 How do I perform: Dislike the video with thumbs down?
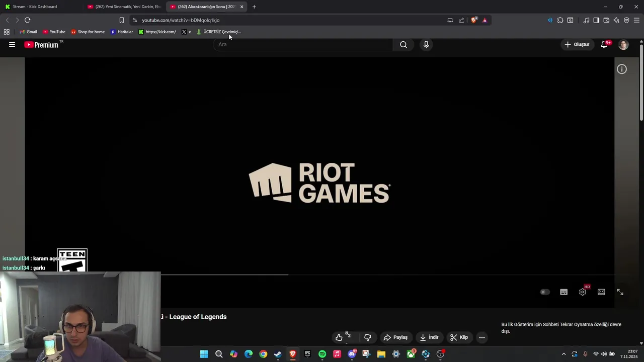coord(368,337)
